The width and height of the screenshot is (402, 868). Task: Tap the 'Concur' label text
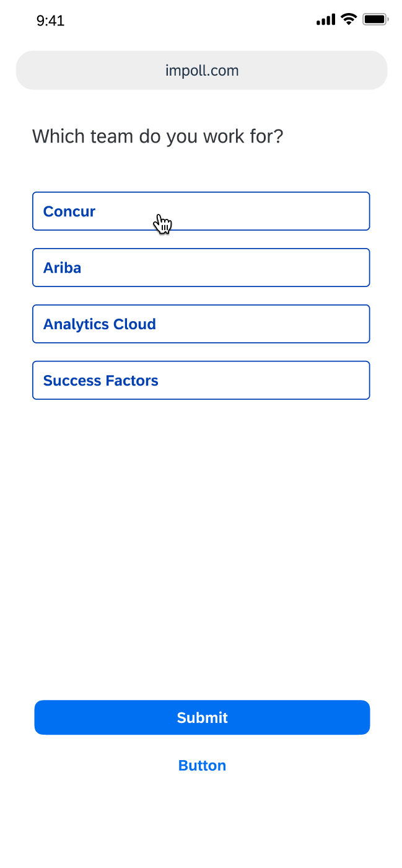point(69,211)
